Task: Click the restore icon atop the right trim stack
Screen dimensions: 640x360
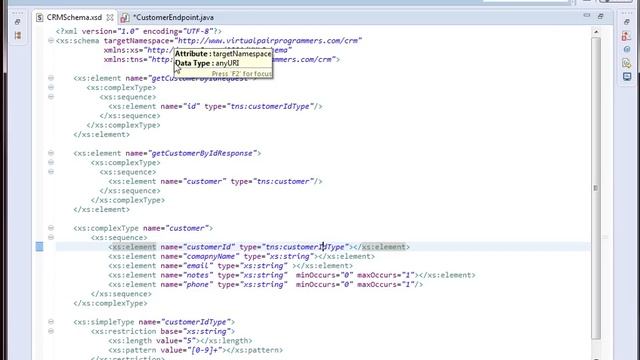Action: click(x=627, y=22)
